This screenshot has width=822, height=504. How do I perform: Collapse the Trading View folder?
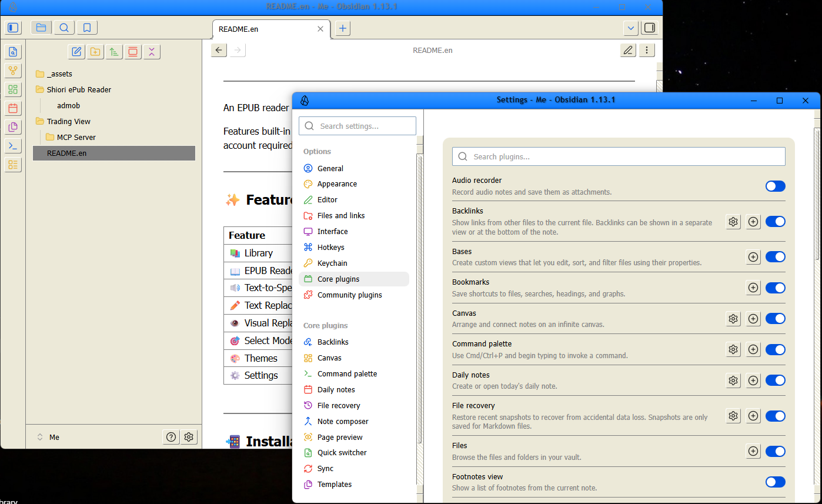[113, 122]
